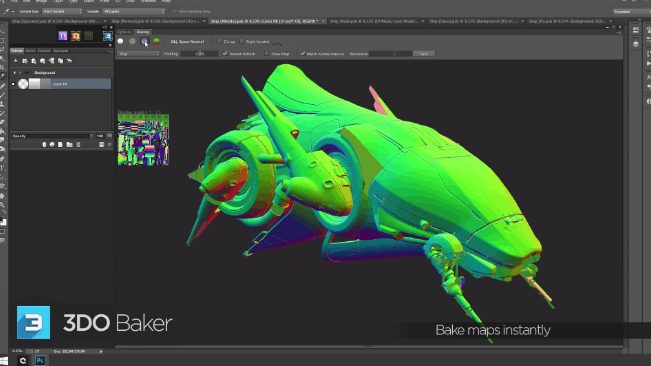Switch to the Options tab

pyautogui.click(x=124, y=32)
